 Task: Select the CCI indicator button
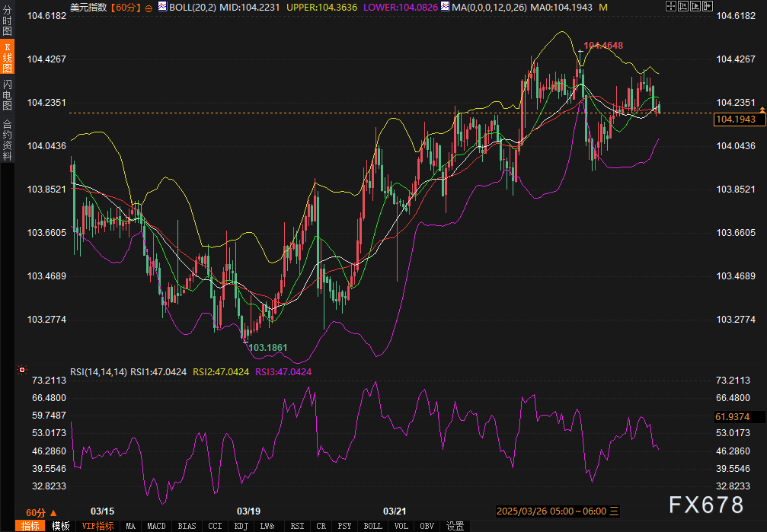tap(215, 526)
